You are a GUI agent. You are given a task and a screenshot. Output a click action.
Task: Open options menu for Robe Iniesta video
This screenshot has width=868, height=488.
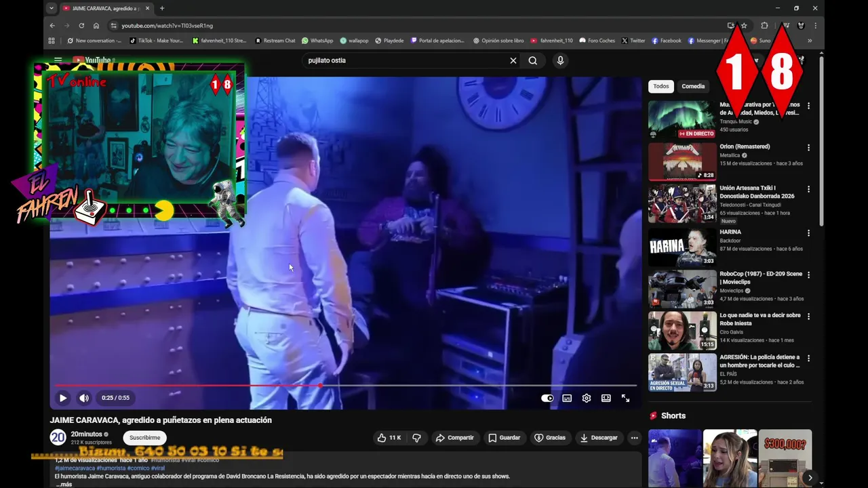tap(808, 317)
